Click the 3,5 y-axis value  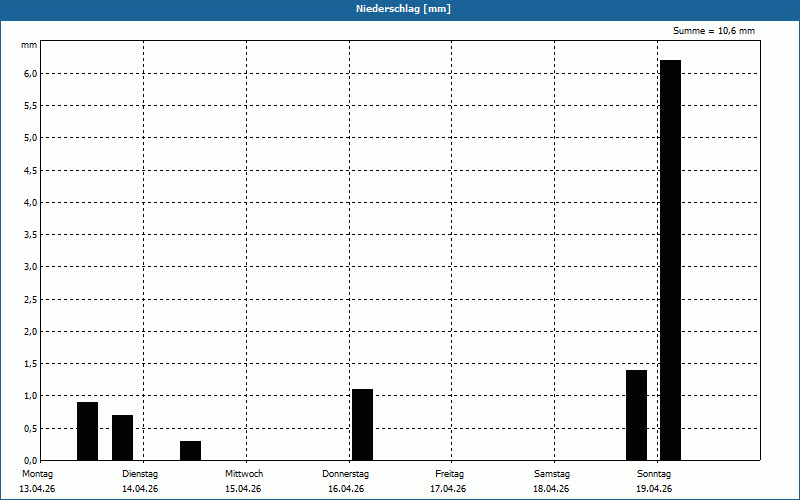31,235
